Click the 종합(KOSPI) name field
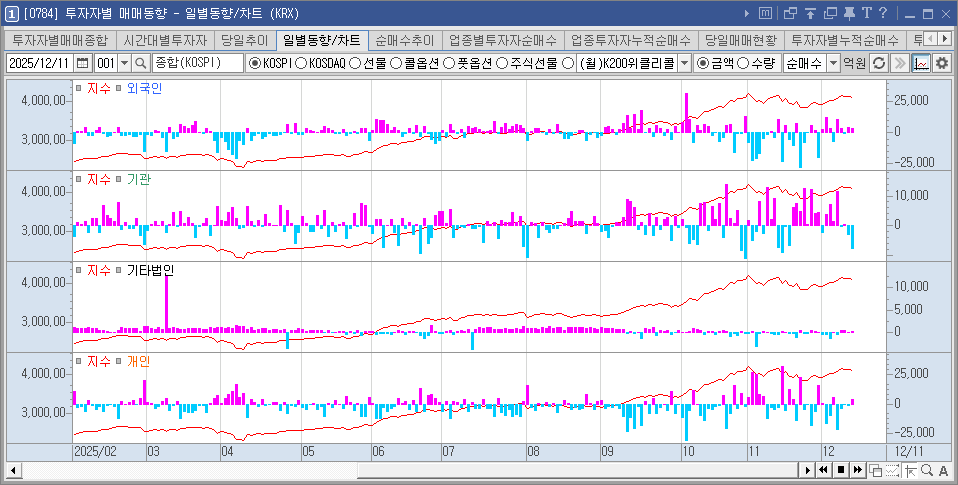This screenshot has width=958, height=485. (197, 63)
